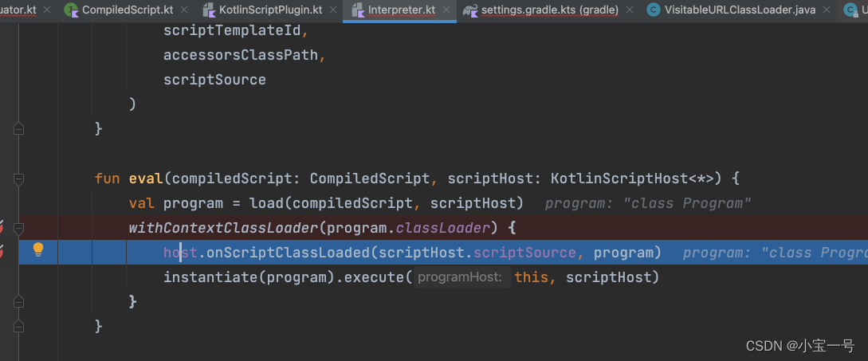Image resolution: width=868 pixels, height=361 pixels.
Task: Click scriptSource in the argument list
Action: point(214,80)
